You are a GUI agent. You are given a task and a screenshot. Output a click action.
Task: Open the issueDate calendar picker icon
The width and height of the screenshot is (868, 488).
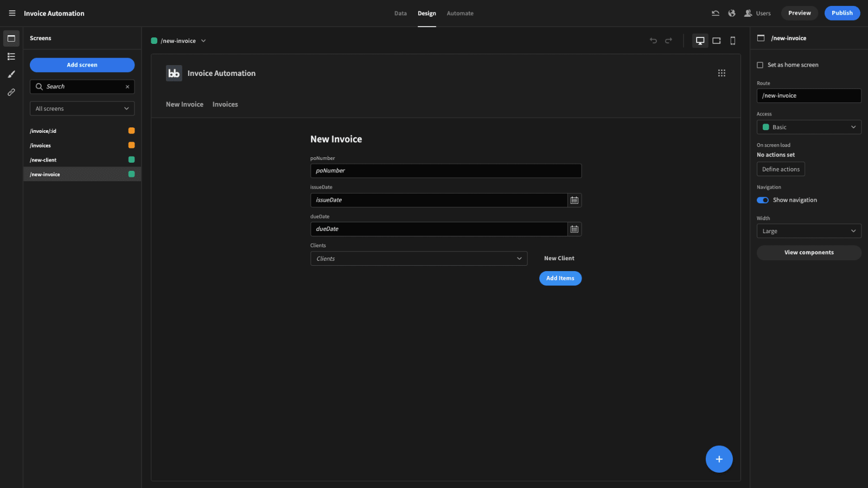coord(575,200)
